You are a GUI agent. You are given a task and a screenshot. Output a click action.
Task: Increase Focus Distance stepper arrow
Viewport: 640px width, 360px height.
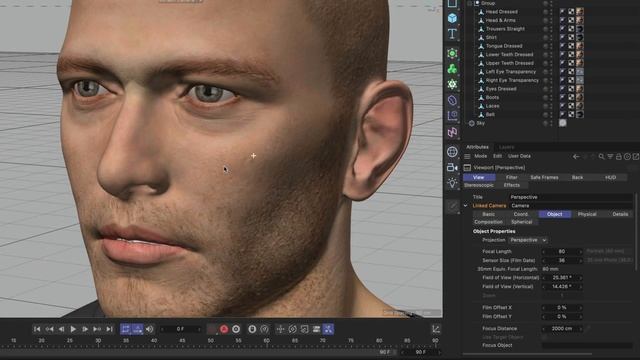point(581,329)
